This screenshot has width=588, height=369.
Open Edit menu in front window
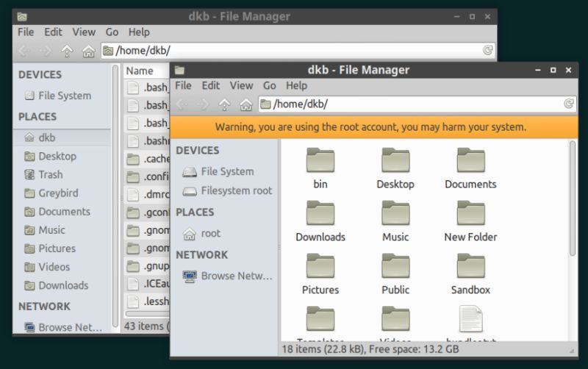[x=211, y=85]
